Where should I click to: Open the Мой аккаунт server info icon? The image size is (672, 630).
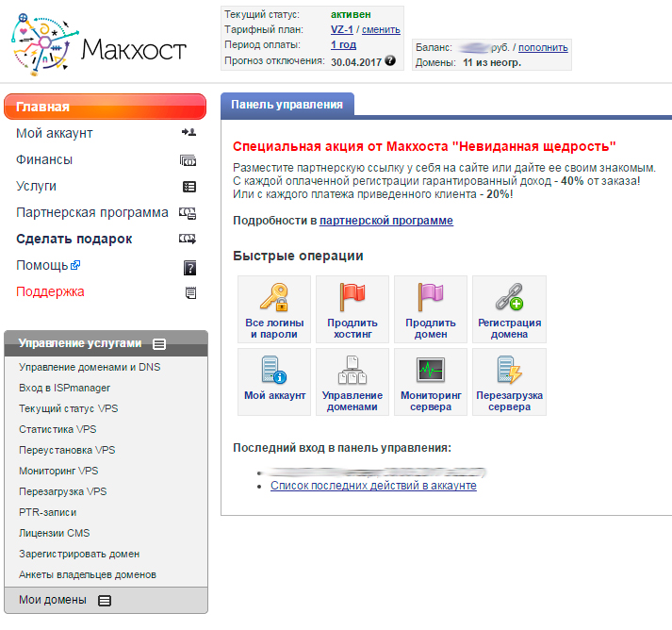pos(274,370)
